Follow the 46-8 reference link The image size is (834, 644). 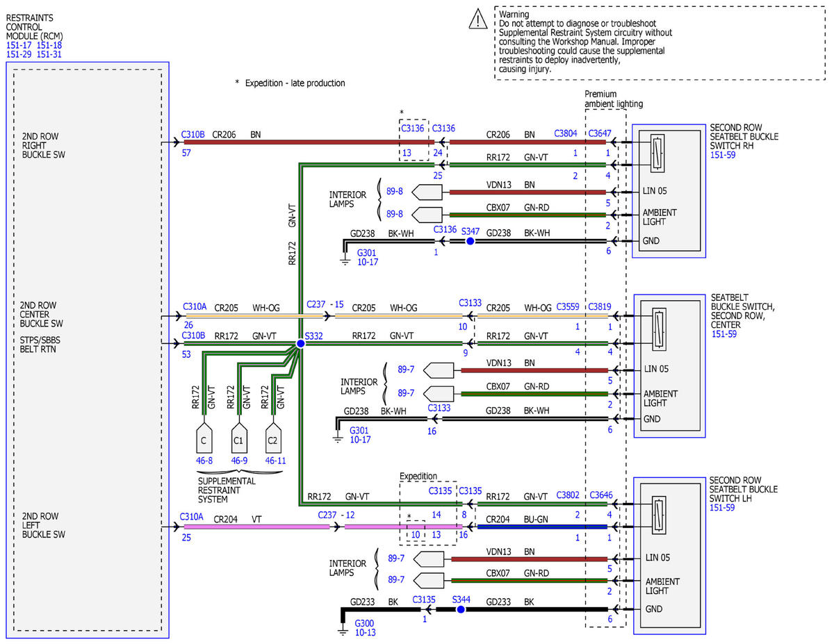(204, 461)
